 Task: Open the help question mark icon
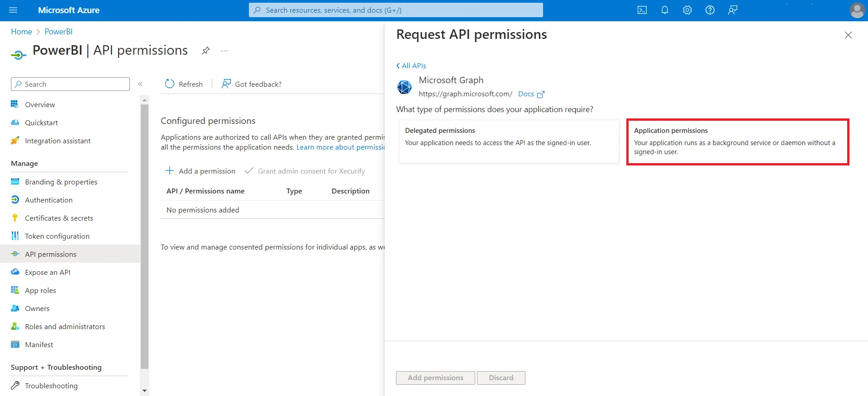(x=710, y=10)
